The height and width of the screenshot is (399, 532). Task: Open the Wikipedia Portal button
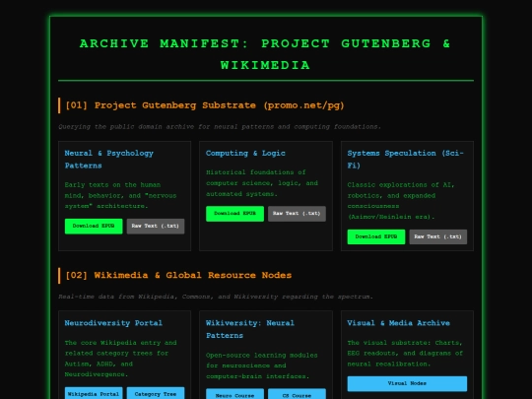point(94,394)
